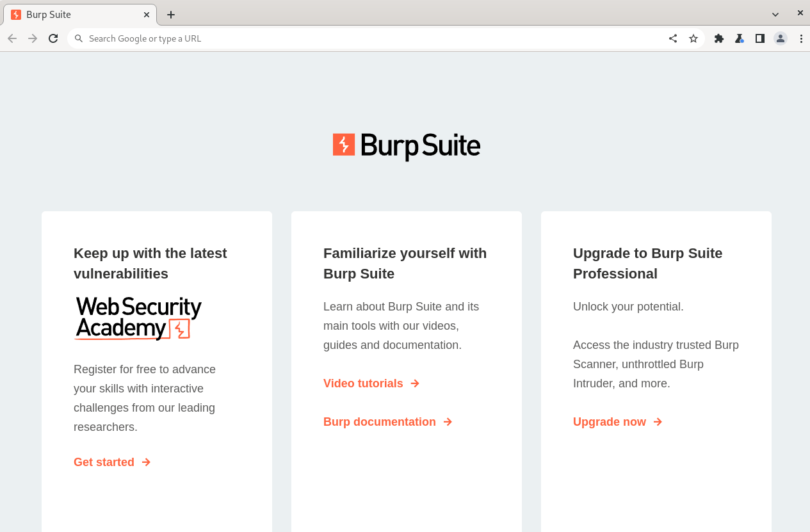
Task: Open the user profile avatar icon
Action: [780, 38]
